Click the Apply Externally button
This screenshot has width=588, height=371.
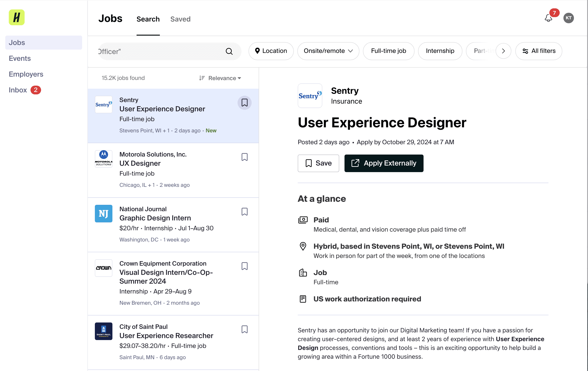[384, 163]
